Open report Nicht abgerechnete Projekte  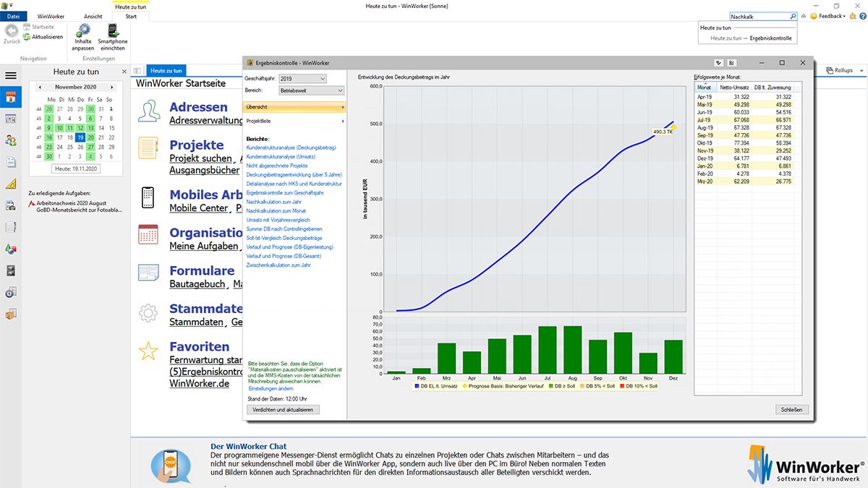click(x=277, y=166)
